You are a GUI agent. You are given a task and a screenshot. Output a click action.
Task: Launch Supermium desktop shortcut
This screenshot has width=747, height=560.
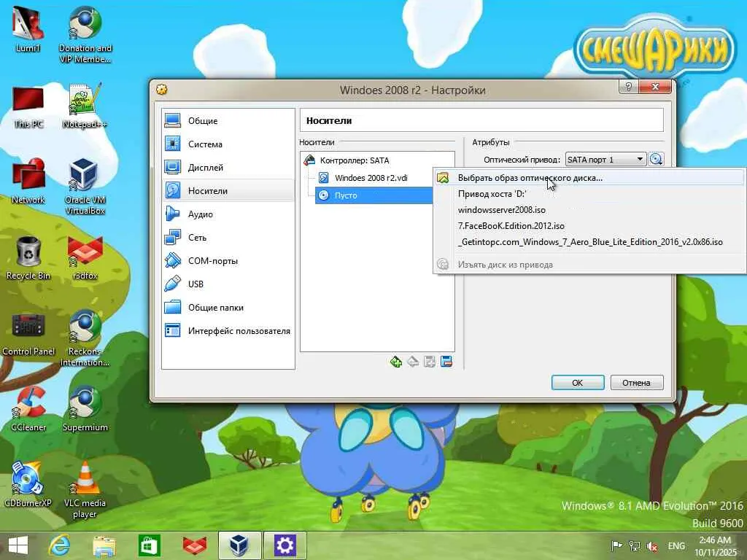point(85,408)
